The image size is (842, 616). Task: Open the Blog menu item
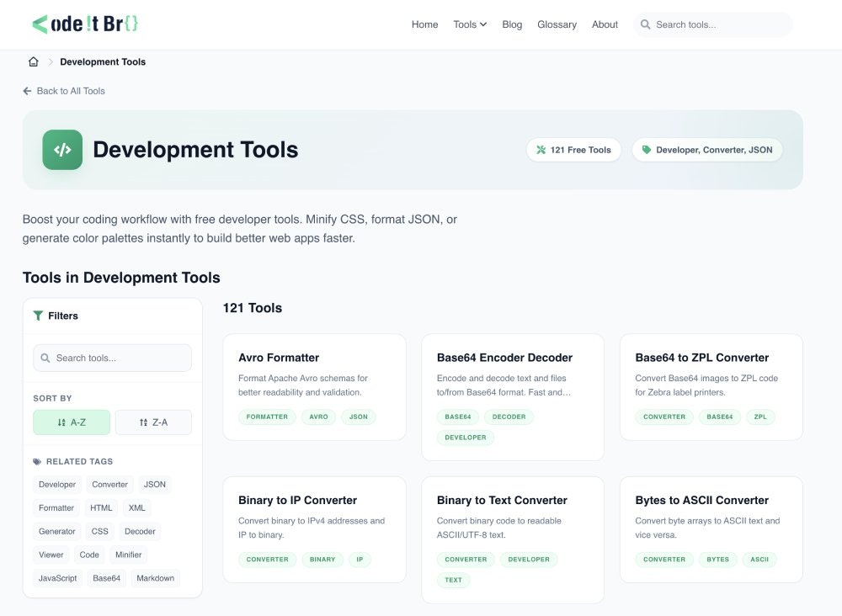pyautogui.click(x=512, y=24)
